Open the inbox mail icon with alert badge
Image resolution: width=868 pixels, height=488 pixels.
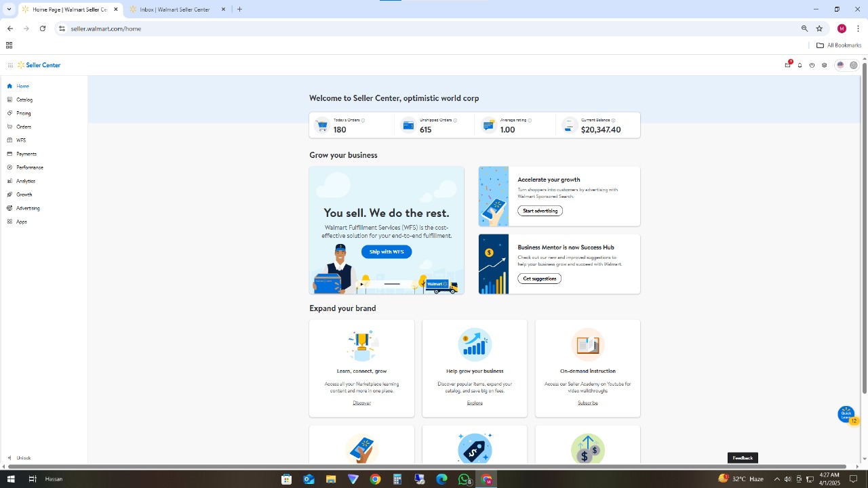pos(787,65)
